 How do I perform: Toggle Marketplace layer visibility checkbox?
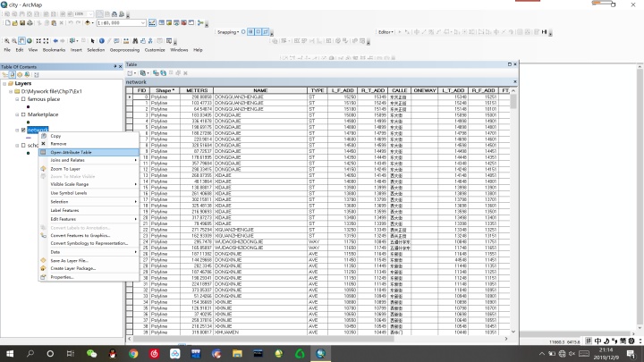pyautogui.click(x=23, y=114)
